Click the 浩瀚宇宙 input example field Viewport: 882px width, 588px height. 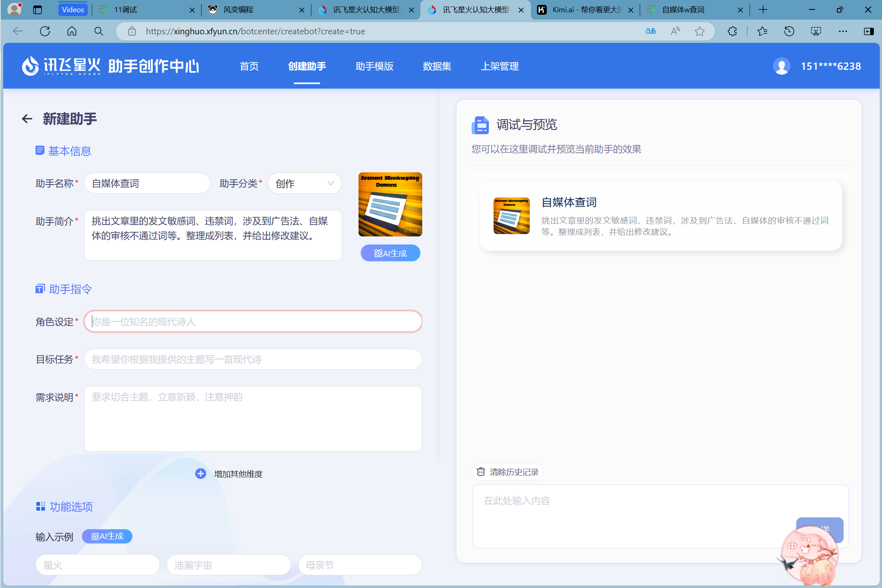pos(229,565)
